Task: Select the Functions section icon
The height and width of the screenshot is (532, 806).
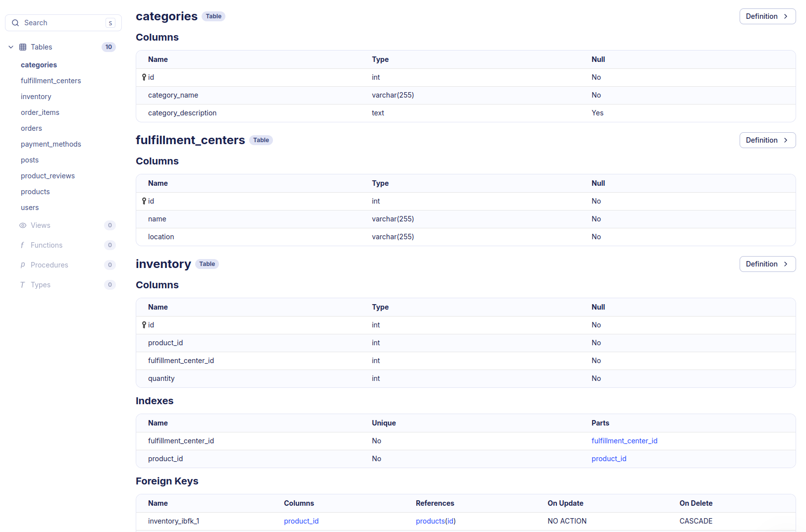Action: tap(22, 245)
